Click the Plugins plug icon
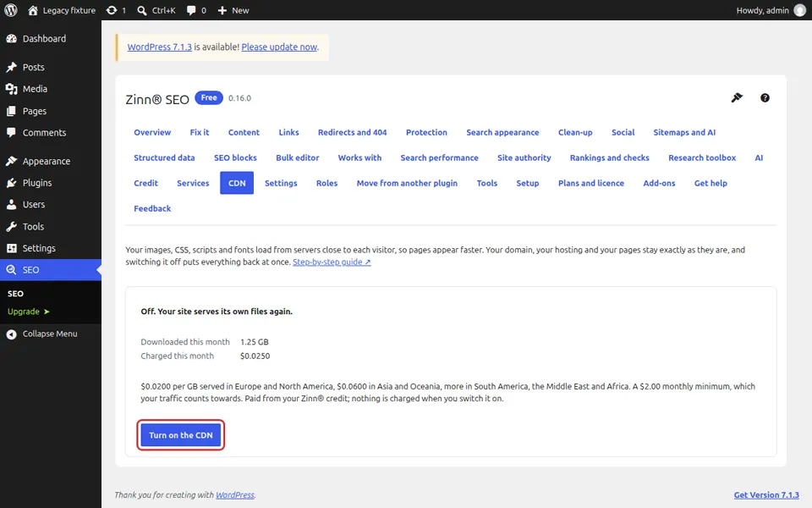Viewport: 812px width, 508px height. point(11,183)
